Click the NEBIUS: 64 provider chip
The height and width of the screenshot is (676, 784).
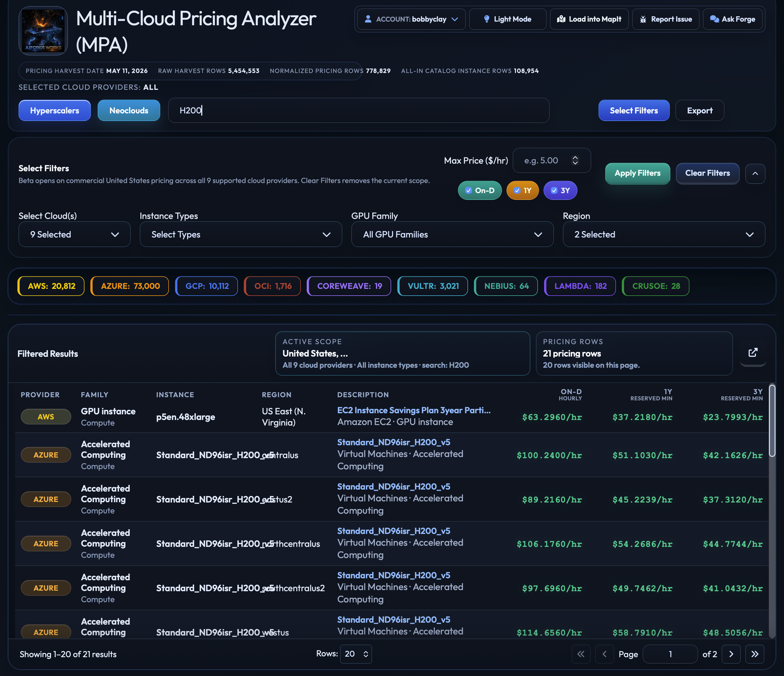[x=506, y=286]
